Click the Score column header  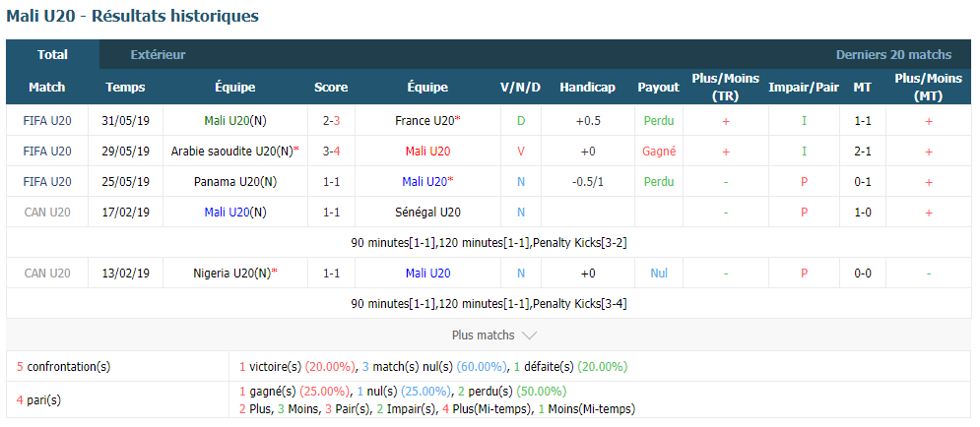[x=331, y=88]
